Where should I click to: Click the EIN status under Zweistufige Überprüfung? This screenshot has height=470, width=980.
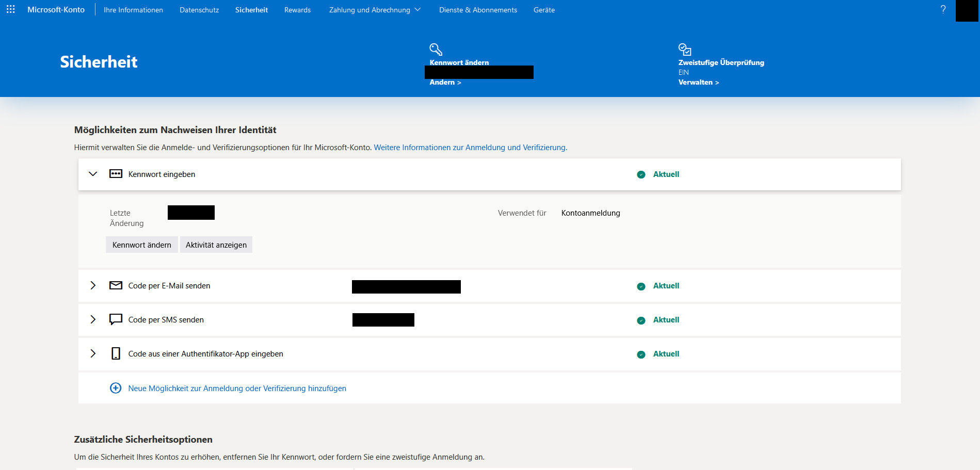(x=684, y=73)
